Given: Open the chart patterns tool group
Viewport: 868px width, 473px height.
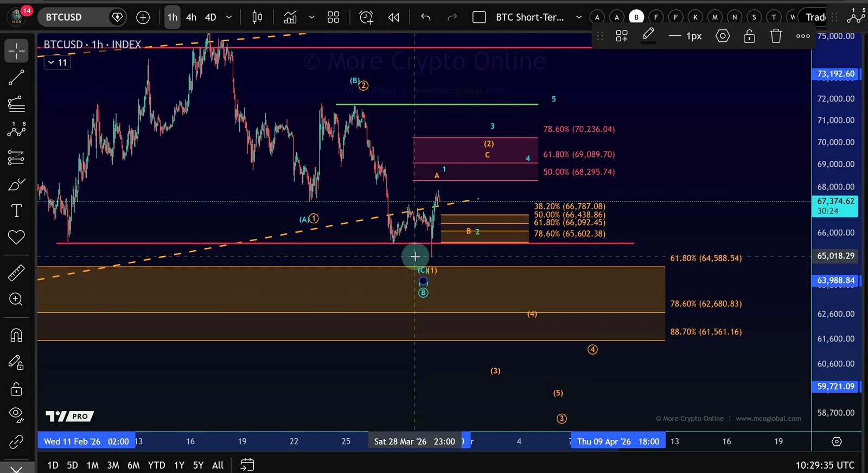Looking at the screenshot, I should point(16,129).
